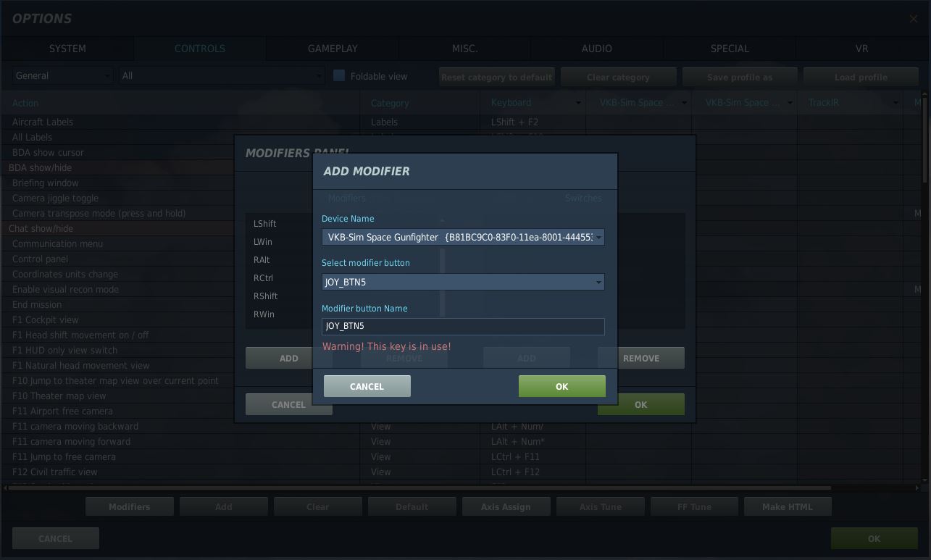Cancel the Add Modifier dialog
The width and height of the screenshot is (931, 560).
click(x=367, y=386)
